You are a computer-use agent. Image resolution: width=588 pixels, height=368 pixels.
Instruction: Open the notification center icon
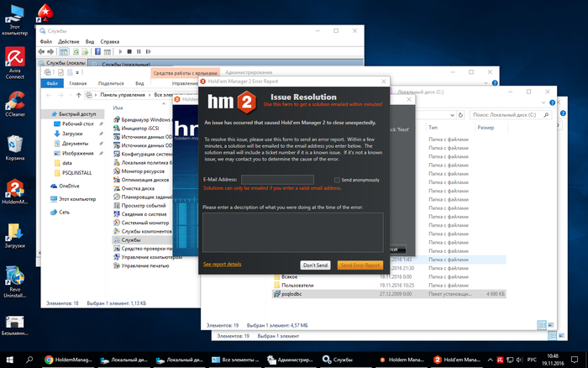(x=574, y=360)
